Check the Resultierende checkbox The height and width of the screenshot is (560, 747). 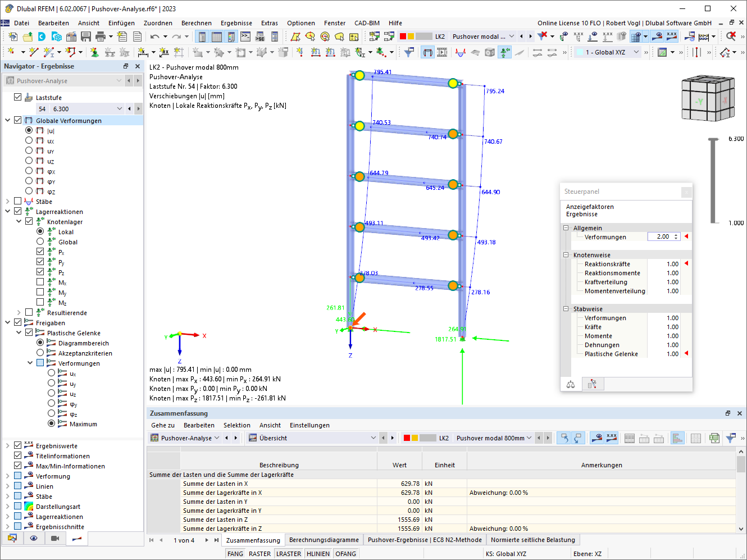pyautogui.click(x=29, y=312)
